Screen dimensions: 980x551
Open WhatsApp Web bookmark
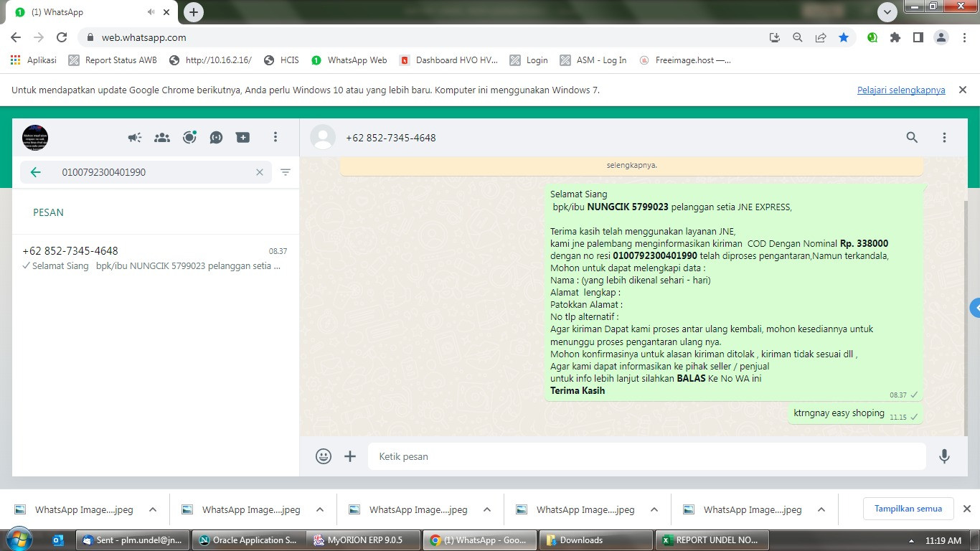click(349, 60)
